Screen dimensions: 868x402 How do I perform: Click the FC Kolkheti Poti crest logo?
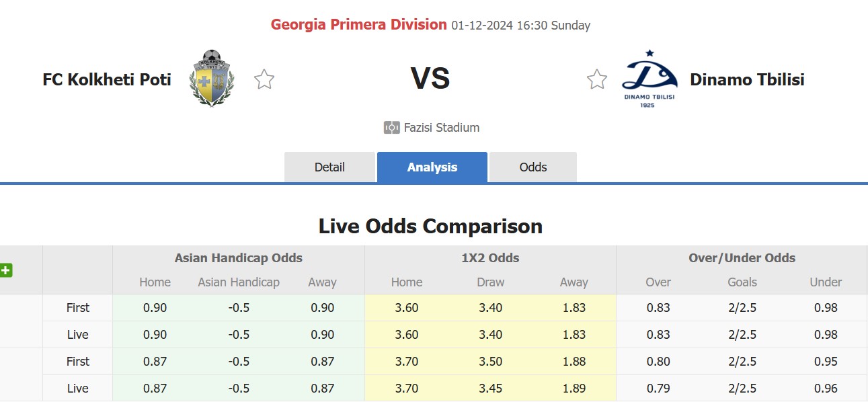212,78
